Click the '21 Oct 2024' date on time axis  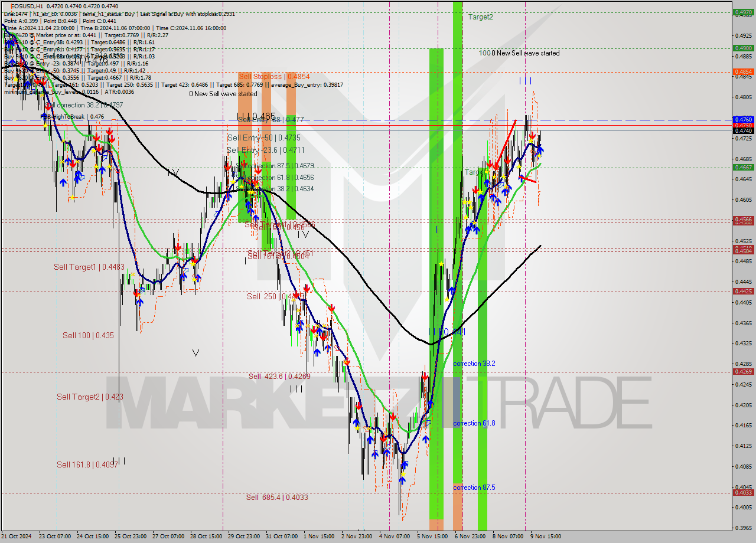click(16, 537)
